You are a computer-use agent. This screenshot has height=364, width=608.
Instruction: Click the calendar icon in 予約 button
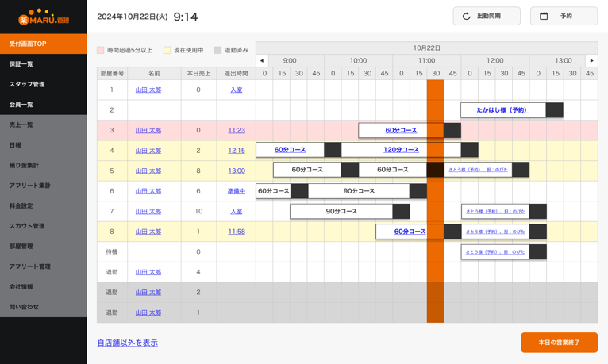[x=544, y=16]
